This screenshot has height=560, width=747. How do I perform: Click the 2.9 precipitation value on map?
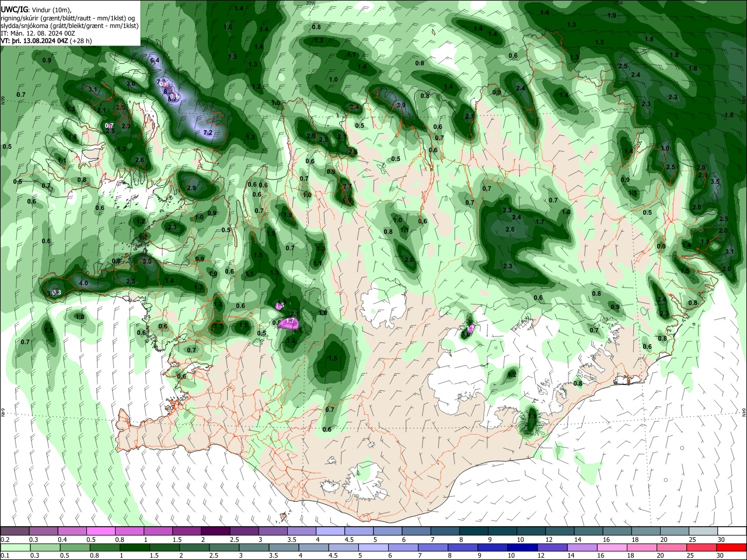[x=192, y=188]
